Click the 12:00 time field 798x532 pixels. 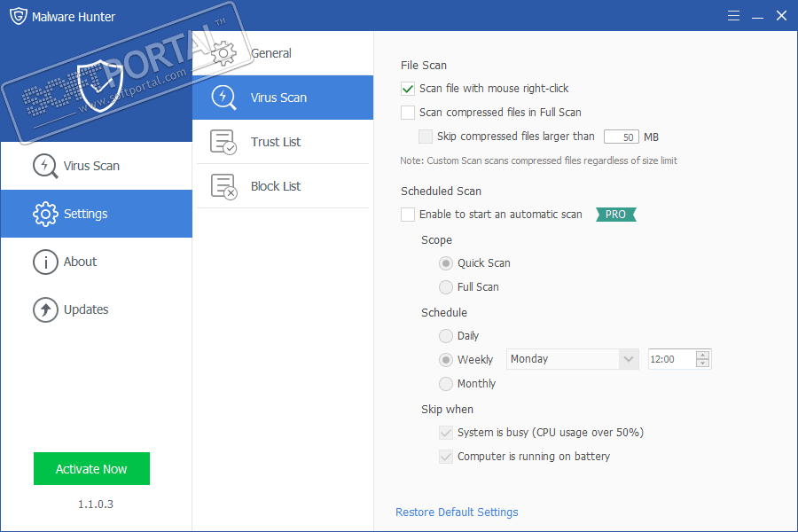point(672,359)
